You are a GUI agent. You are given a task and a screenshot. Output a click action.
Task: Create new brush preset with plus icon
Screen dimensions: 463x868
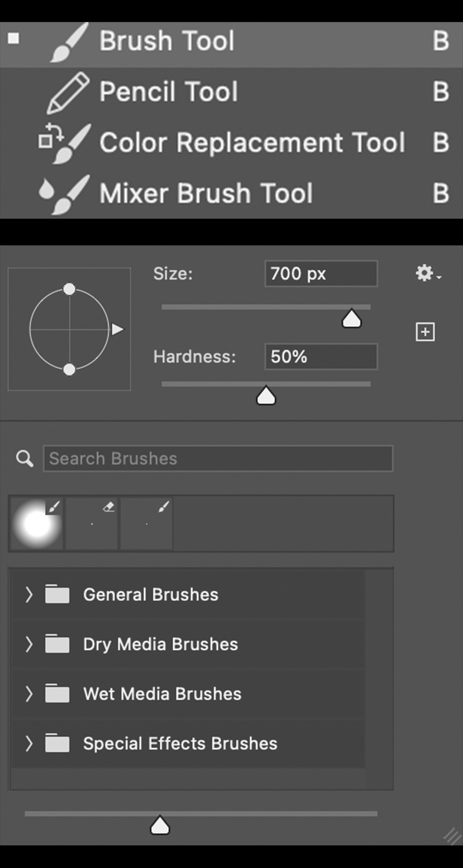click(x=425, y=332)
